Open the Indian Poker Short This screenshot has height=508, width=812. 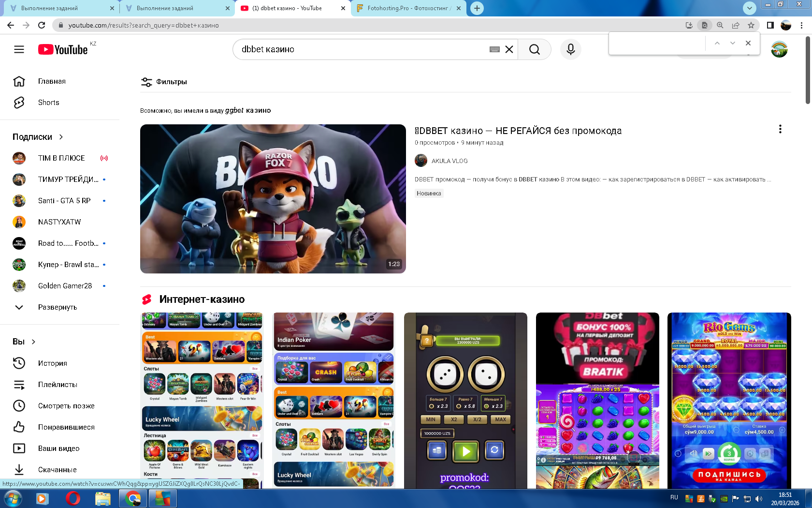(x=333, y=400)
